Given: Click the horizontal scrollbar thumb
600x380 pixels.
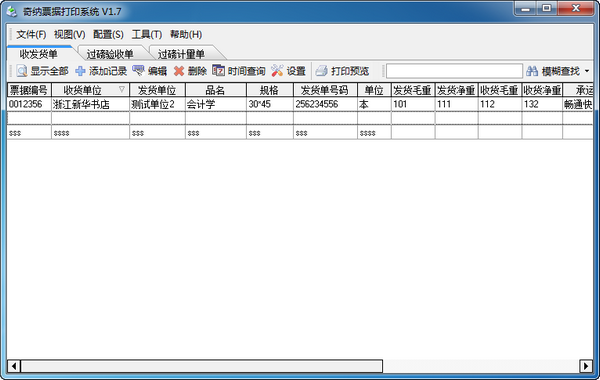Looking at the screenshot, I should (202, 366).
